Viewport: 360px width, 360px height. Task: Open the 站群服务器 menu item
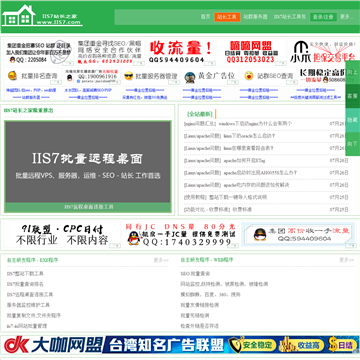[255, 17]
